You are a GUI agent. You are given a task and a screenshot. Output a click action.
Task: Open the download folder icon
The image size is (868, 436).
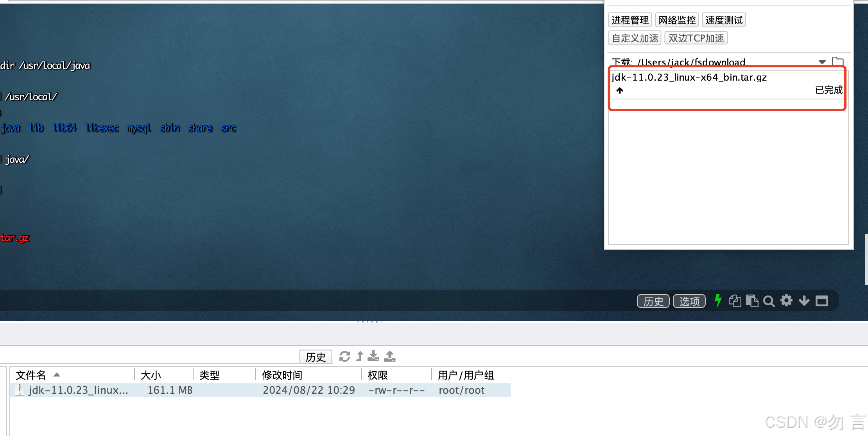[838, 61]
